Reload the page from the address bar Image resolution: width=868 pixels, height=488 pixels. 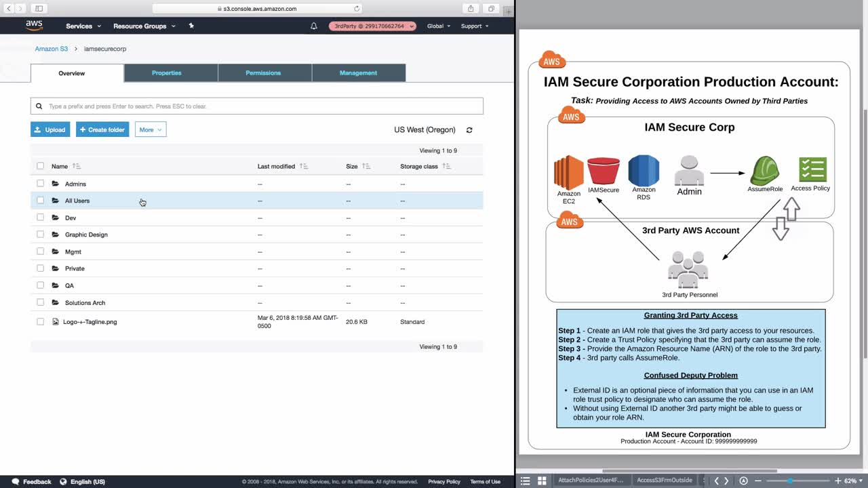(357, 9)
